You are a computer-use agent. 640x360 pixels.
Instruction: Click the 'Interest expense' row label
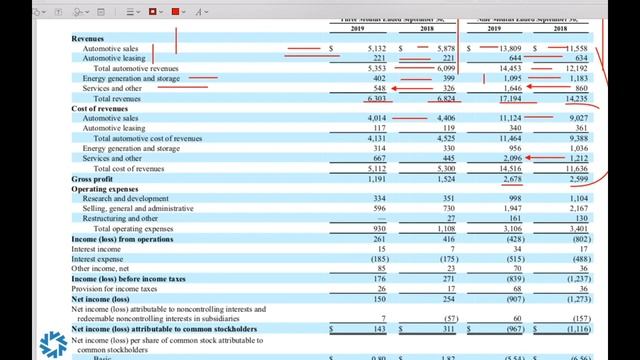tap(97, 259)
